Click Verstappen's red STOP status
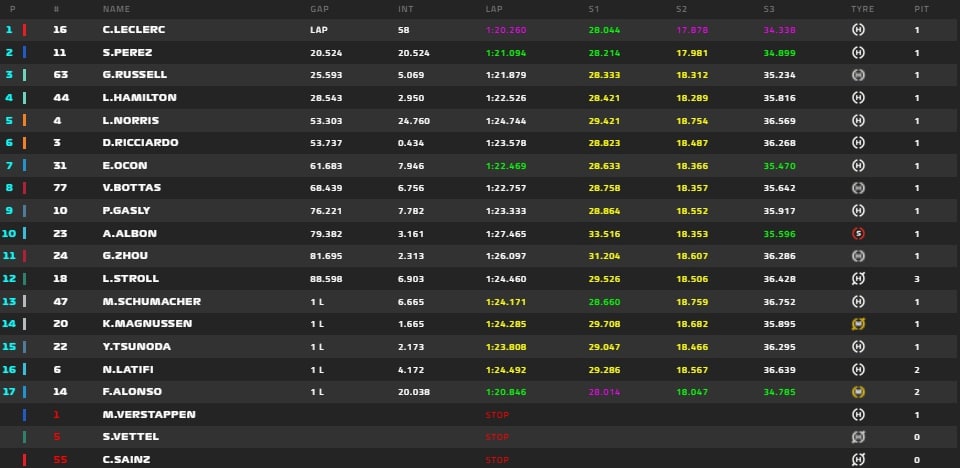This screenshot has width=960, height=468. (497, 415)
